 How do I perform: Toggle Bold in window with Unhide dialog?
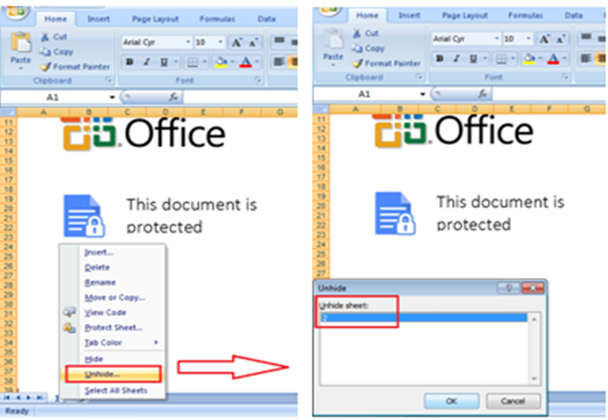(x=440, y=59)
